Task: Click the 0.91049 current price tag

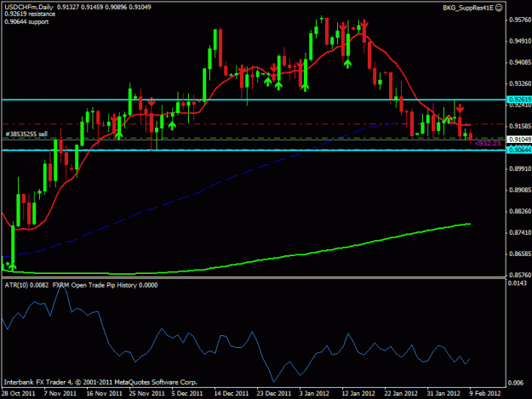Action: pyautogui.click(x=519, y=140)
